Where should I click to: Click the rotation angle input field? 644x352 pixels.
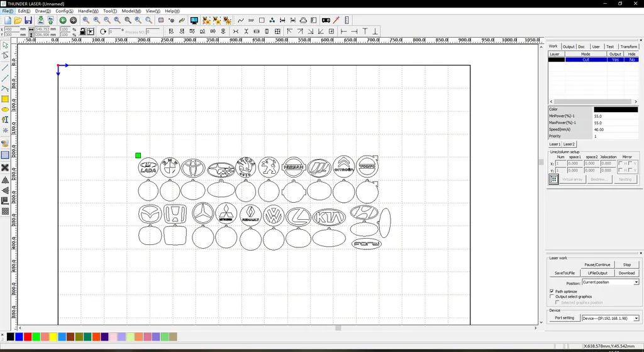116,31
